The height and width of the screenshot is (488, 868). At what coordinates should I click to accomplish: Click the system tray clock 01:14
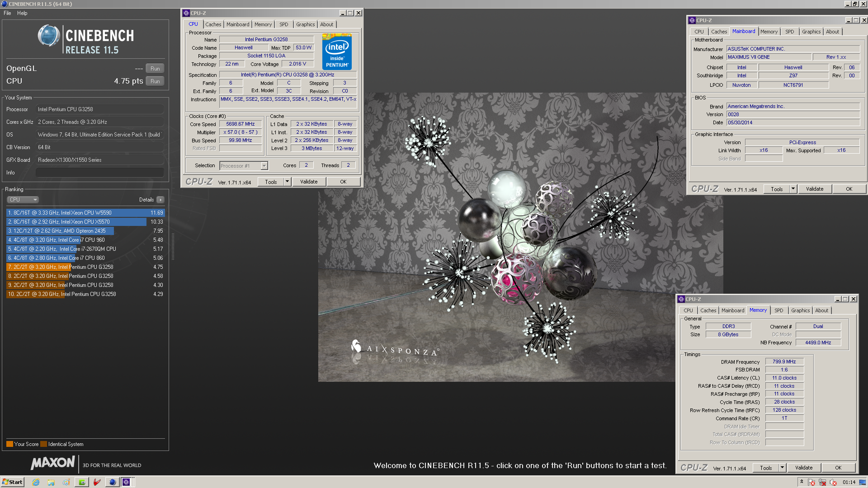tap(849, 482)
